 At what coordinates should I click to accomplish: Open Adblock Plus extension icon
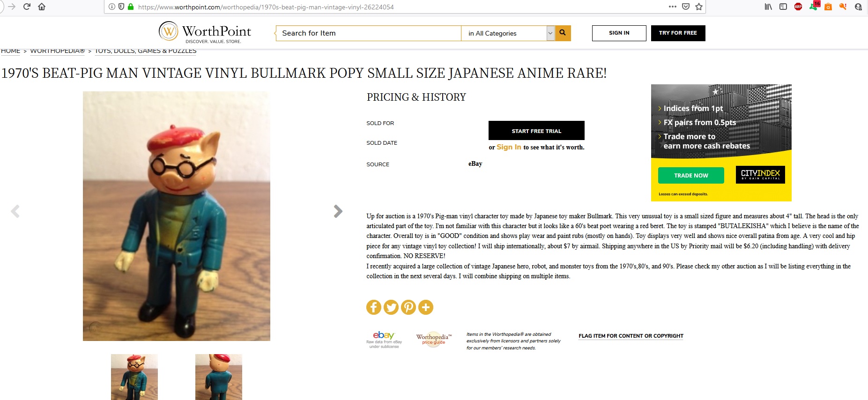coord(798,7)
